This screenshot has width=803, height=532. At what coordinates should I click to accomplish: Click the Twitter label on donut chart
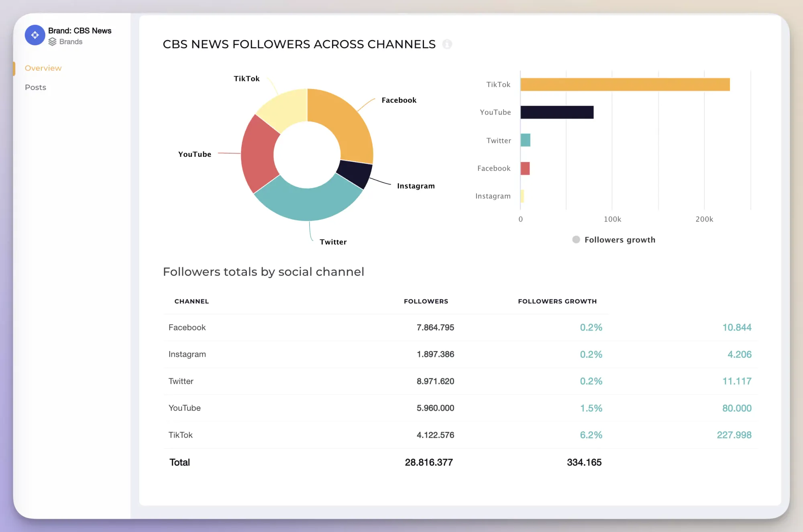[x=333, y=242]
